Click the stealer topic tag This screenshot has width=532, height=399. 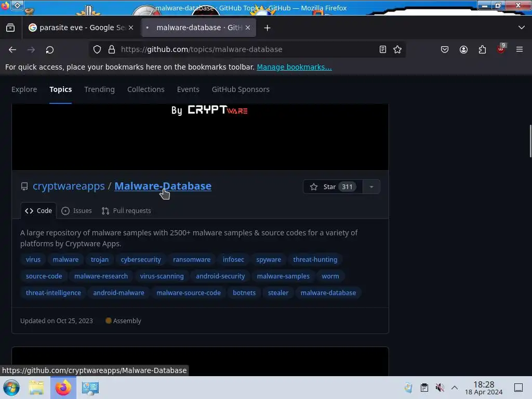[x=278, y=293]
